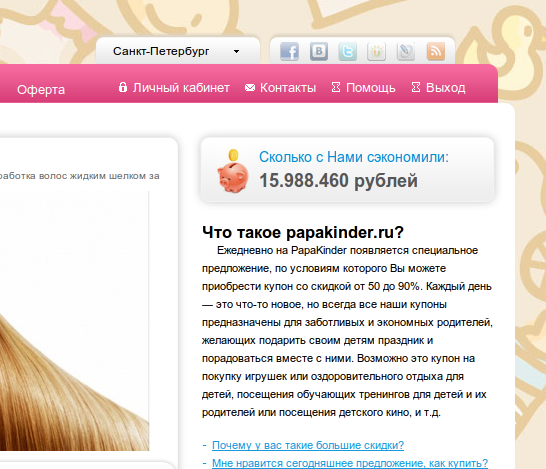
Task: Open link Мне нравится сегодняшнее предложение, как купить?
Action: (350, 463)
